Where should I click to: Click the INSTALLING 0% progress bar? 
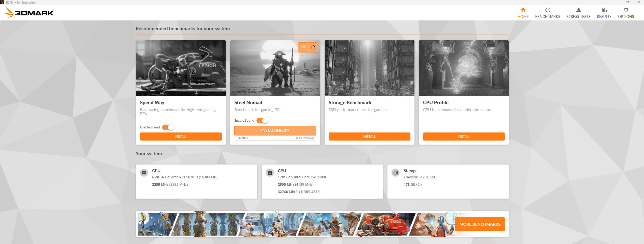[x=275, y=130]
